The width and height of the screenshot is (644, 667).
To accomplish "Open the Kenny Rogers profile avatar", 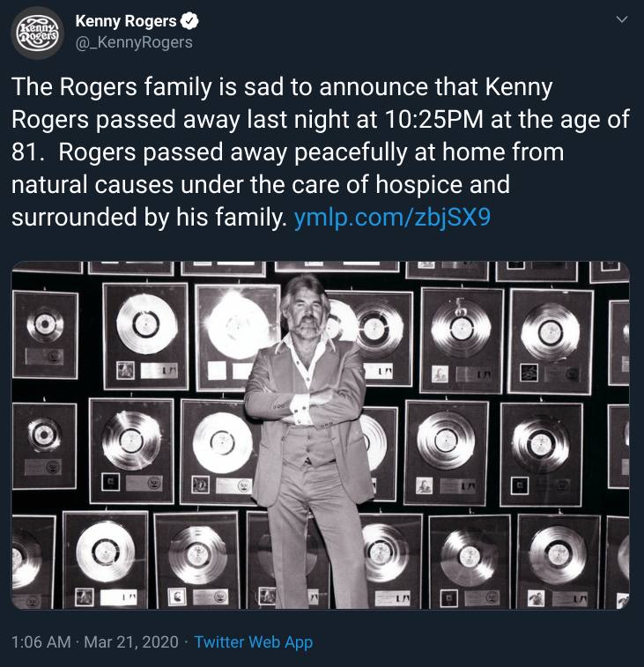I will click(37, 33).
